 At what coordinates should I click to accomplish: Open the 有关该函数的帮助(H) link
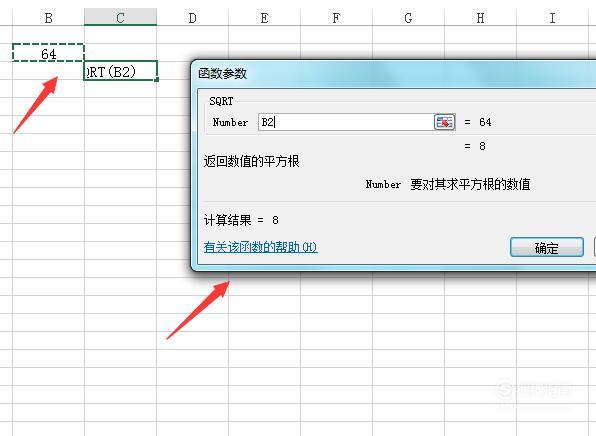pyautogui.click(x=260, y=247)
